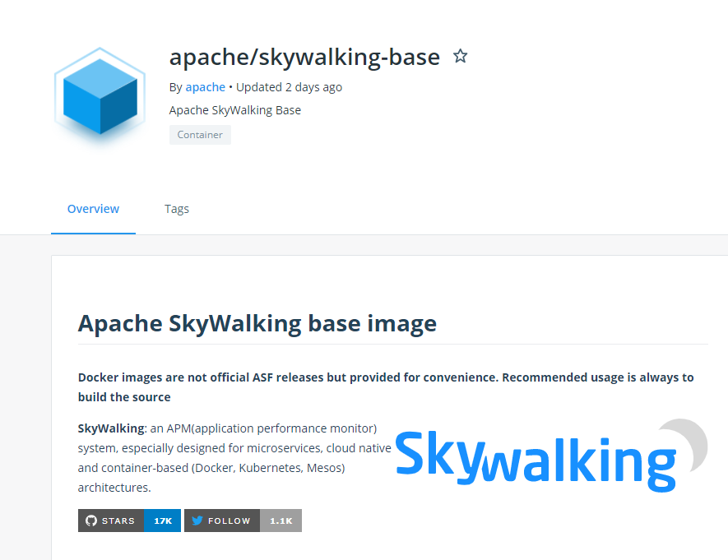Select the Overview tab

point(93,209)
